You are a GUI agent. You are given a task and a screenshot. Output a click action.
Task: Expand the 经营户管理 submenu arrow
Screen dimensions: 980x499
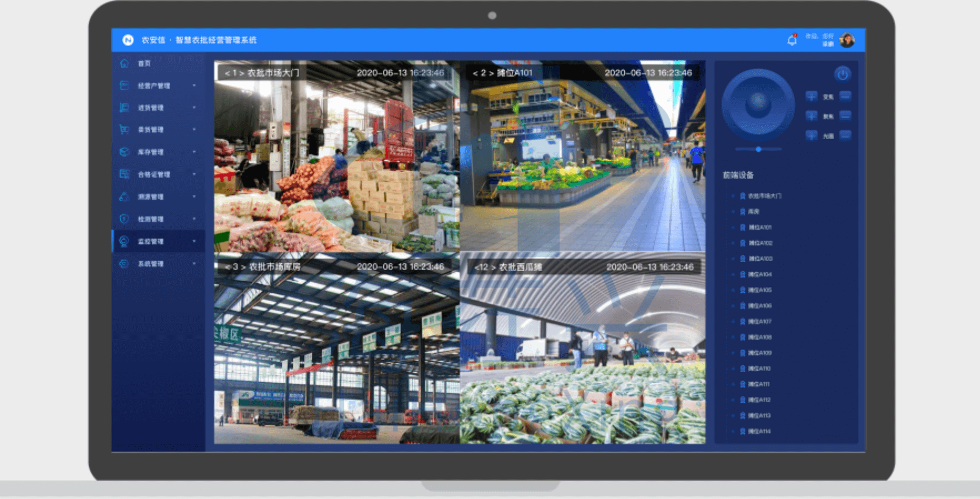click(194, 86)
